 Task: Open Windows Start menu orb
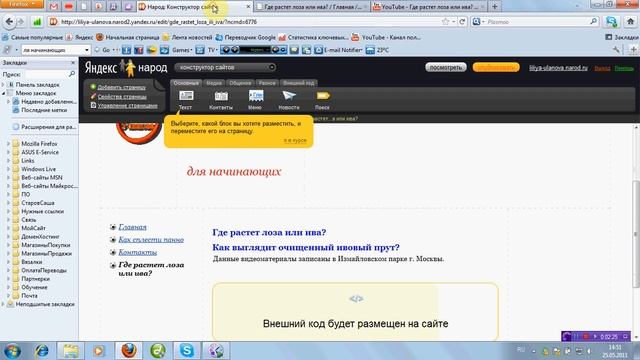coord(12,351)
